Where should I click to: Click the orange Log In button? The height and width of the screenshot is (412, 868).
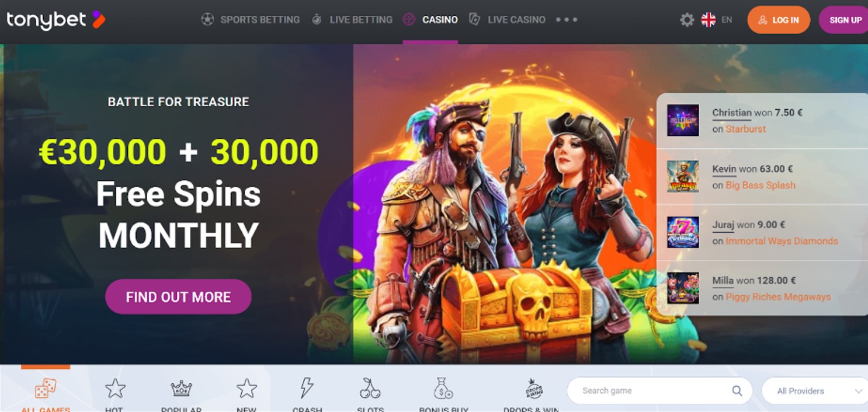779,20
